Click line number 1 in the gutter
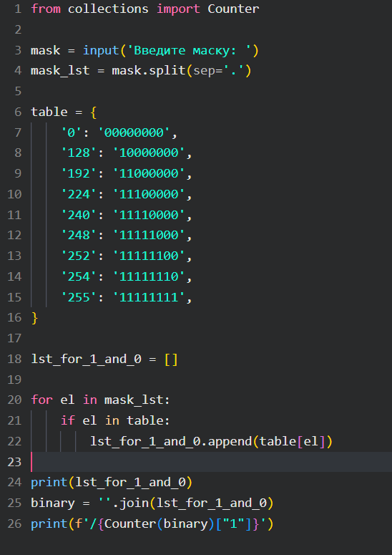 (18, 9)
